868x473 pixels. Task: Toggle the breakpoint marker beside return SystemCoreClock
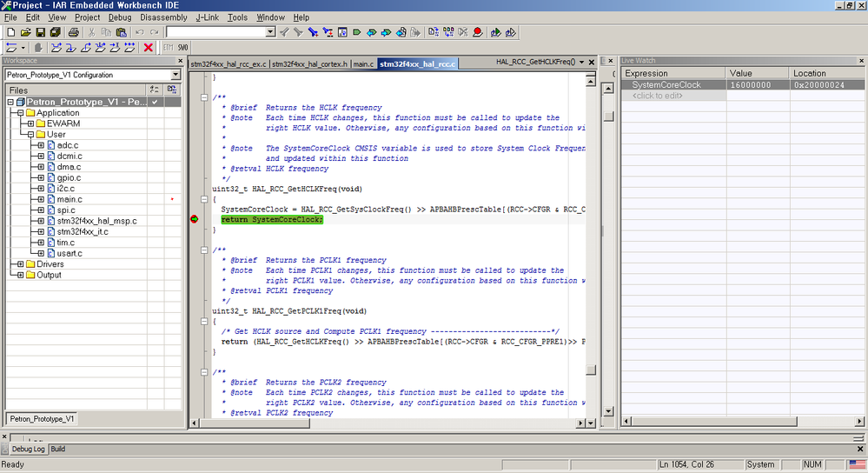[195, 219]
